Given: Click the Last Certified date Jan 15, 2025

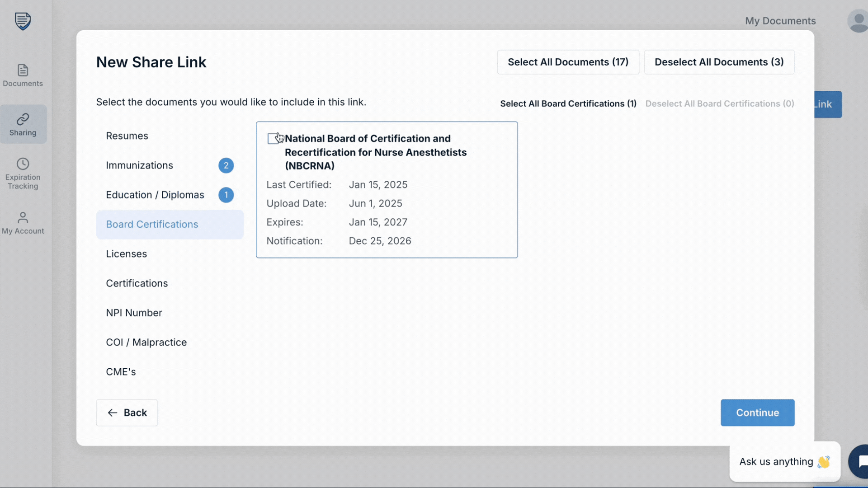Looking at the screenshot, I should pyautogui.click(x=378, y=185).
